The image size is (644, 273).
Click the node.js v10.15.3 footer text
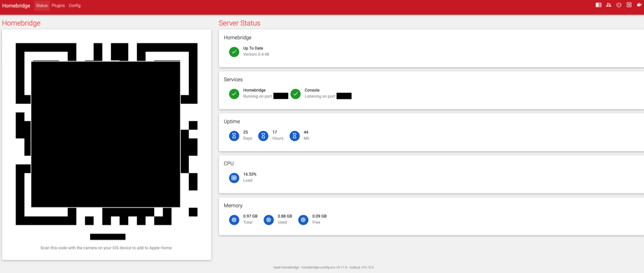(x=362, y=267)
